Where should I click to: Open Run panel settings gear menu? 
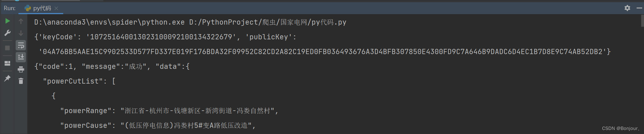[x=627, y=8]
